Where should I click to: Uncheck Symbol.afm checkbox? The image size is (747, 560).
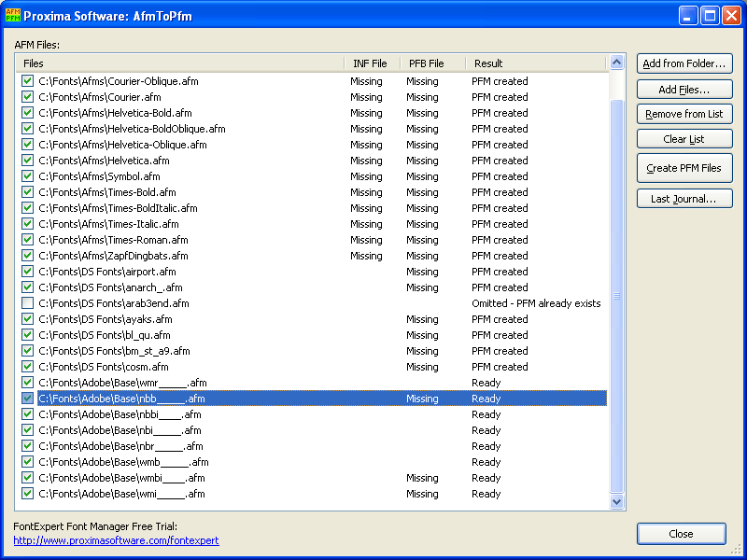(28, 176)
